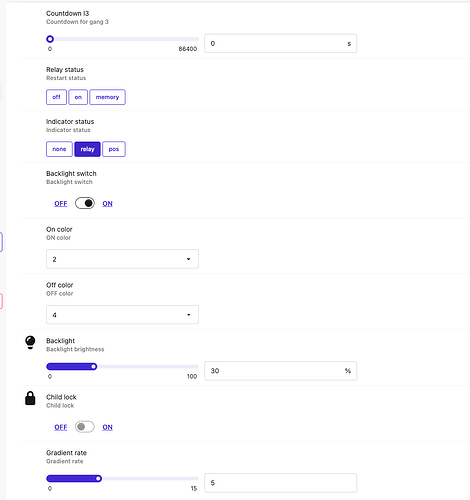Click the Gradient rate slider handle
Viewport: 470px width, 500px height.
pyautogui.click(x=98, y=479)
